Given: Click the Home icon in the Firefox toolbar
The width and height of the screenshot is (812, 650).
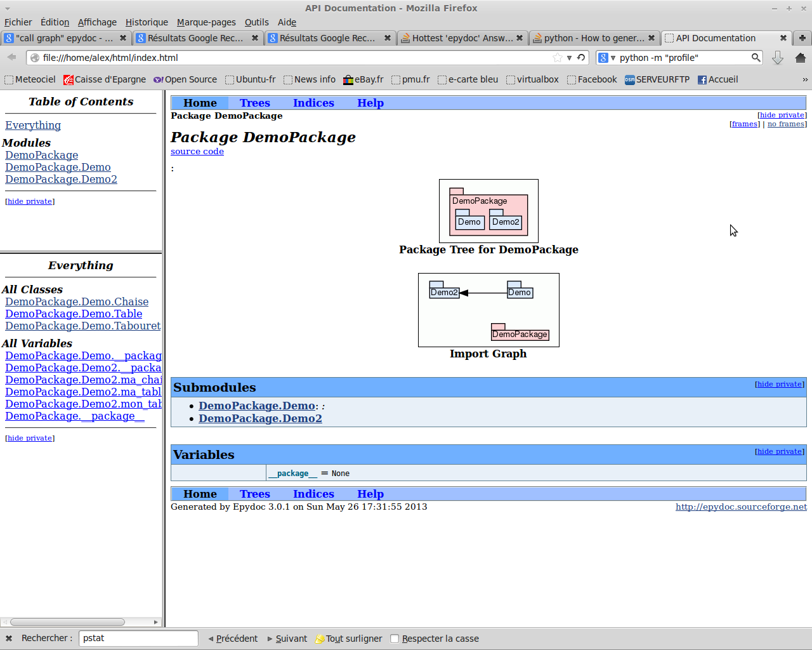Looking at the screenshot, I should click(800, 58).
